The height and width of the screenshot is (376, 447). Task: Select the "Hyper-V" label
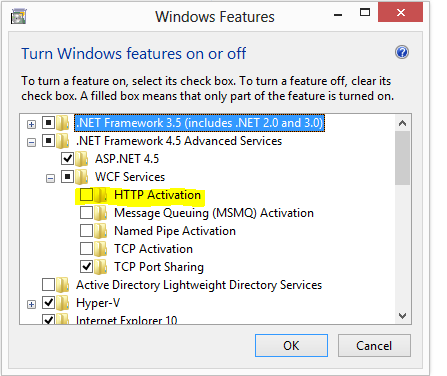[98, 303]
